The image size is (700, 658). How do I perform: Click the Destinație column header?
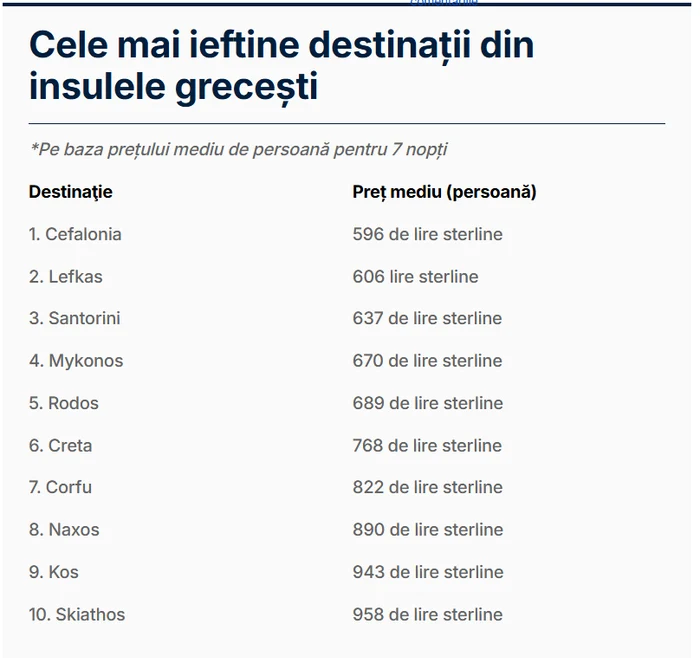(x=70, y=191)
